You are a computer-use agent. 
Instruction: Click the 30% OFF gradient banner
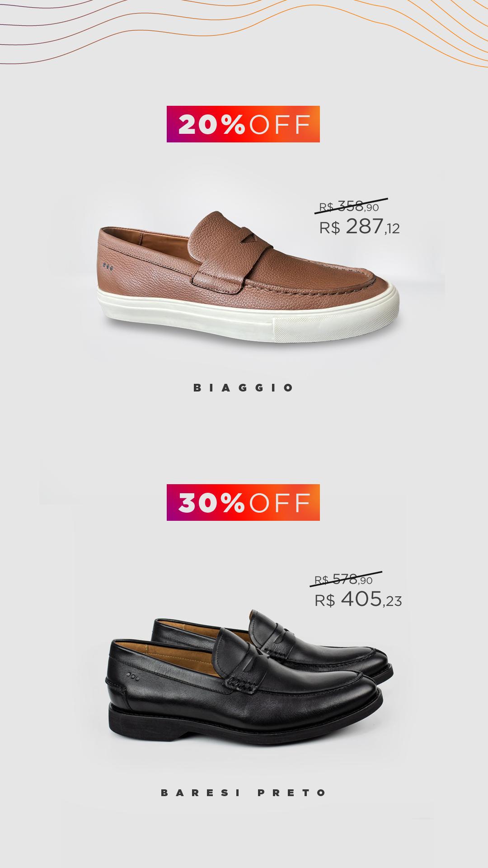pyautogui.click(x=243, y=502)
